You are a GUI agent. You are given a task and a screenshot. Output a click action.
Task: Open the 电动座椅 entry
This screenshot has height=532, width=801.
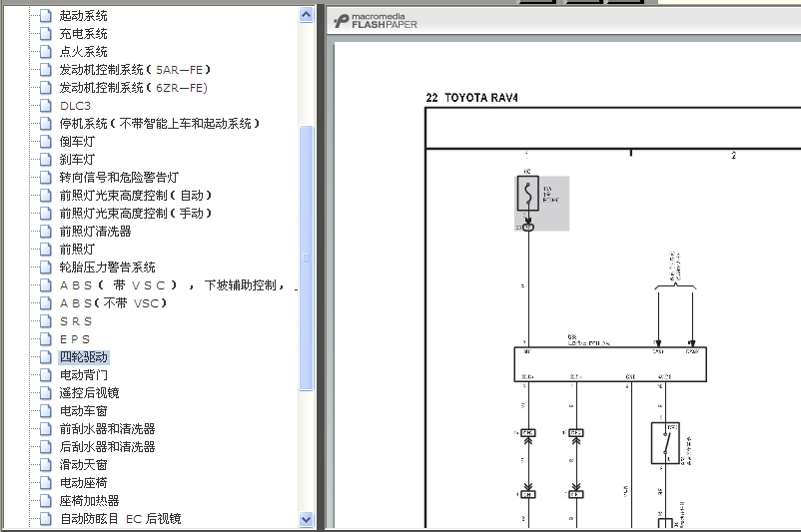[83, 482]
